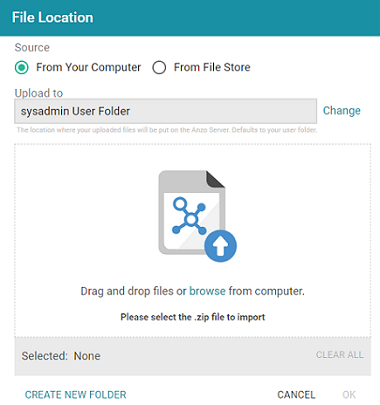
Task: Click the blue upload arrow badge
Action: [220, 246]
